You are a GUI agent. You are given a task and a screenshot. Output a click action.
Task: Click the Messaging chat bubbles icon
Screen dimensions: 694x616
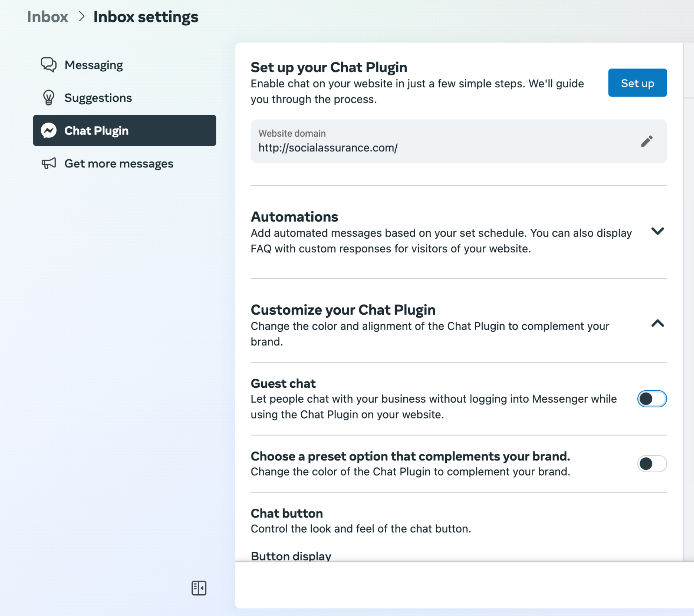(x=49, y=65)
